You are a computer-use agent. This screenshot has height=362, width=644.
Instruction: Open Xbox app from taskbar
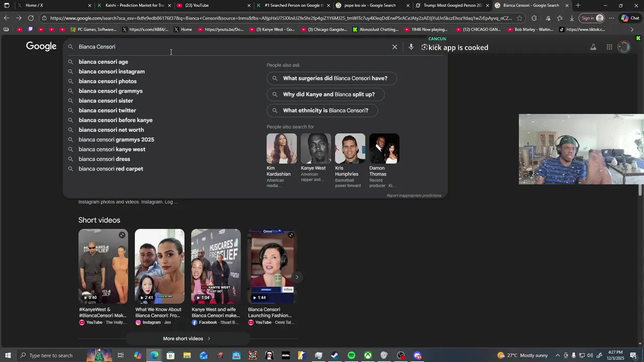click(368, 355)
